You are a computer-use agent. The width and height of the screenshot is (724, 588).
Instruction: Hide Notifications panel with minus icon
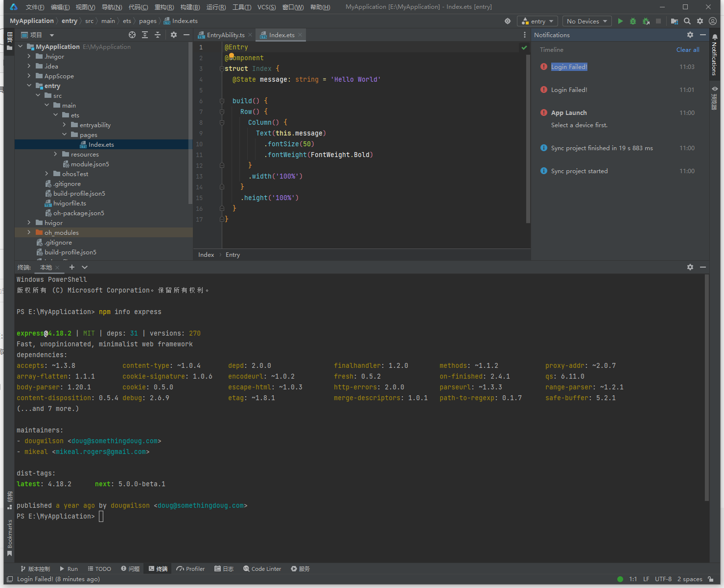[703, 35]
